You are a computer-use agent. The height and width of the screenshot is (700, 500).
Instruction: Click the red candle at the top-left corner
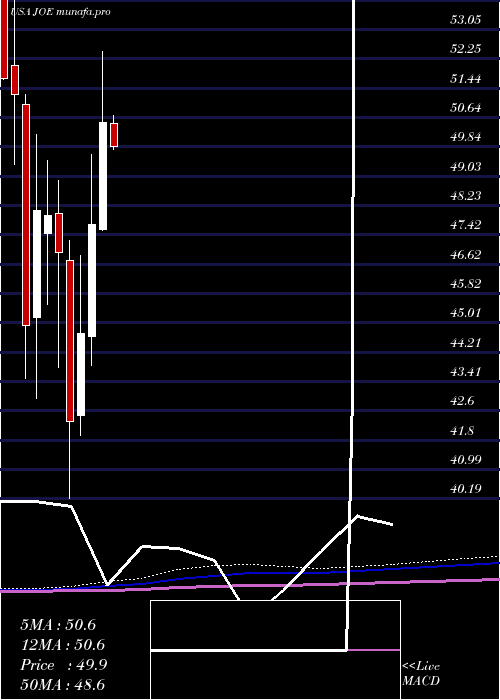point(4,39)
